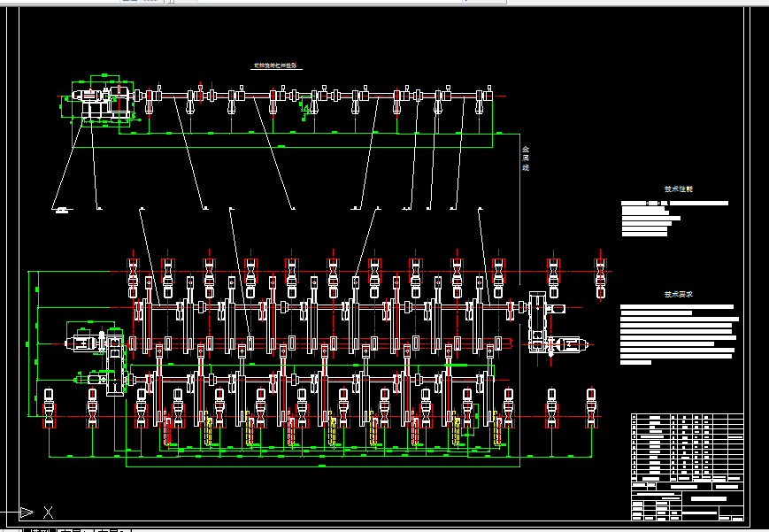The image size is (769, 532).
Task: Click the UCS X axis label
Action: click(x=48, y=513)
